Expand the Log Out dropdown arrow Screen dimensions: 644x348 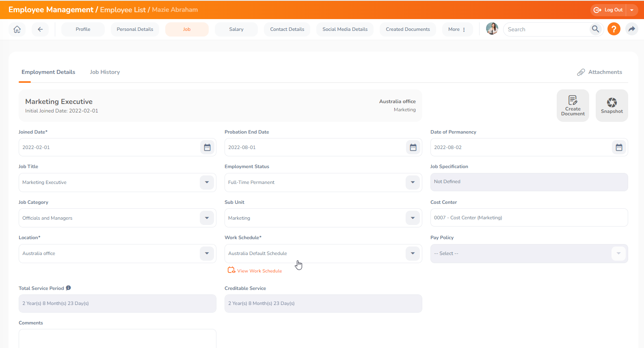632,10
